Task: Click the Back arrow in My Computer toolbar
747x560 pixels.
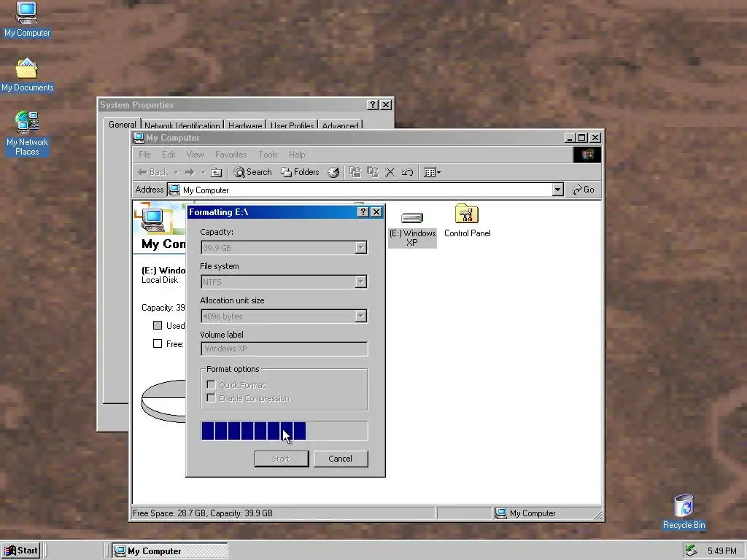Action: coord(152,172)
